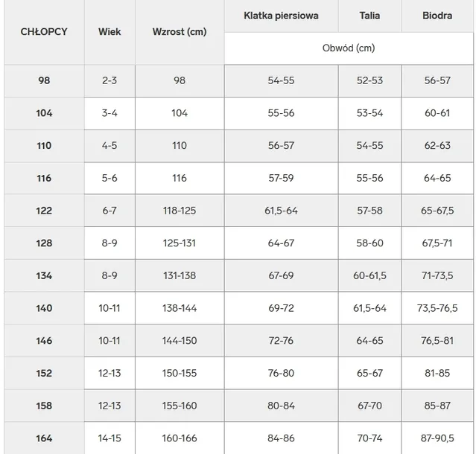Click the CHŁOPCY column header
Image resolution: width=476 pixels, height=454 pixels.
44,32
